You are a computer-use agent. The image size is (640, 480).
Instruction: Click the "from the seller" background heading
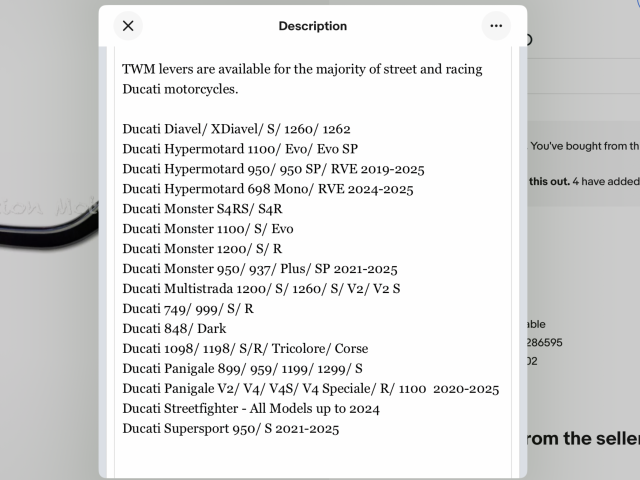tap(583, 439)
